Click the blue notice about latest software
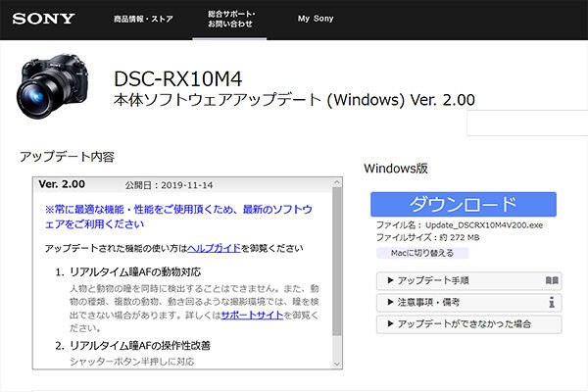 178,217
